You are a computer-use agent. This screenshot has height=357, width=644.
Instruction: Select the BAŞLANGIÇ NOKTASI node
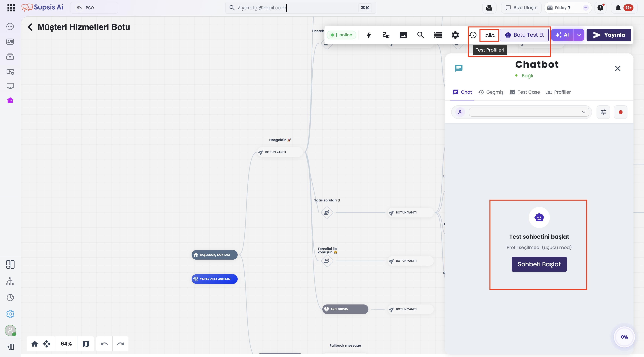pos(214,255)
